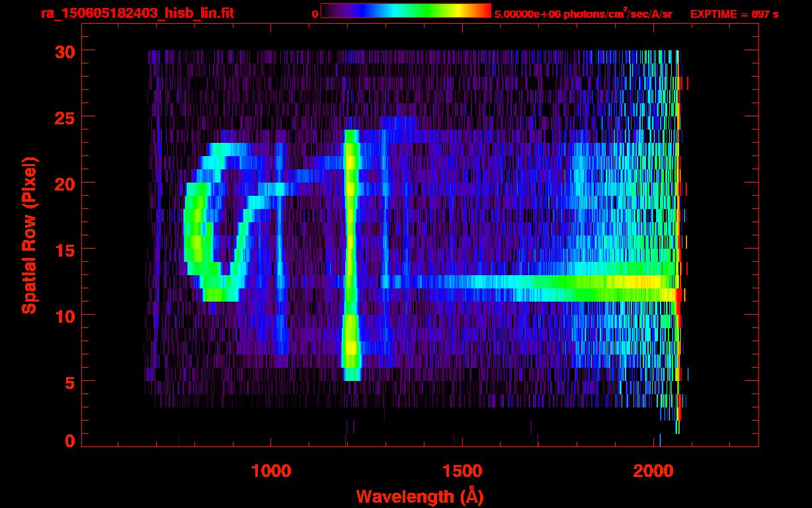Select the Spatial Row (Pixel) axis label
Image resolution: width=812 pixels, height=508 pixels.
30,235
